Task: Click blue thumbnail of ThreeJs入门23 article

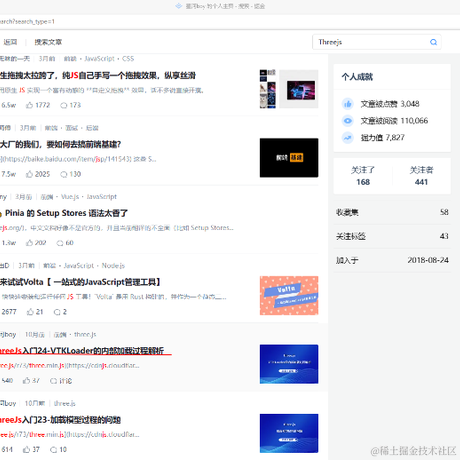Action: (289, 433)
